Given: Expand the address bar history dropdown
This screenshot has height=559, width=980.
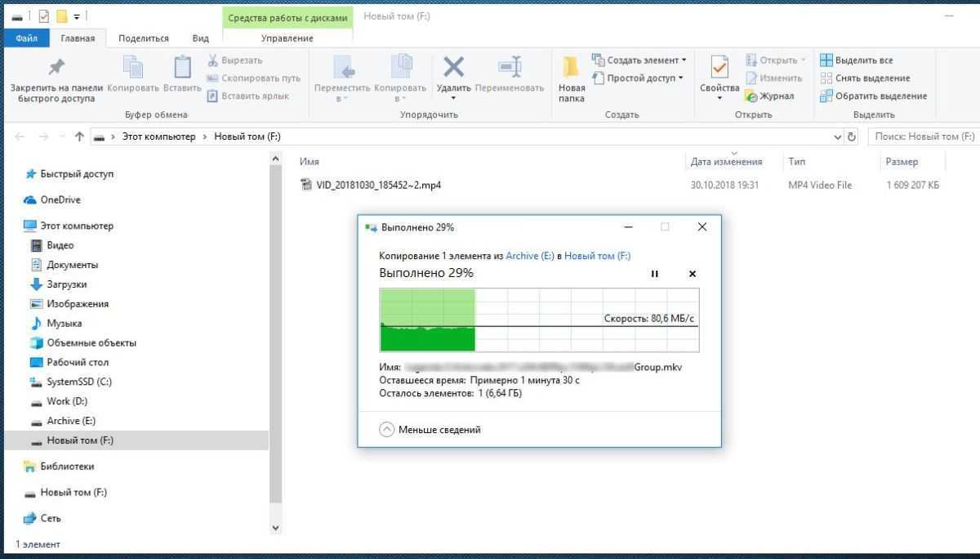Looking at the screenshot, I should pos(838,137).
